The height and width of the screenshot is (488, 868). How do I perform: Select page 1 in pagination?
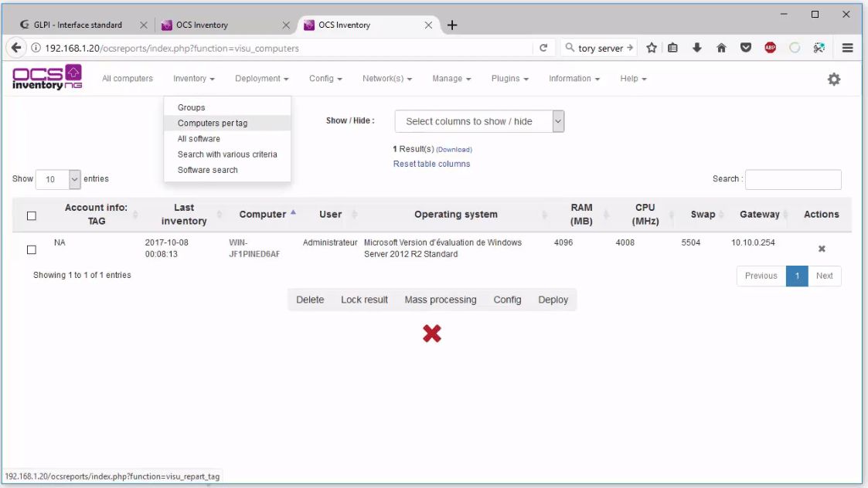tap(797, 276)
